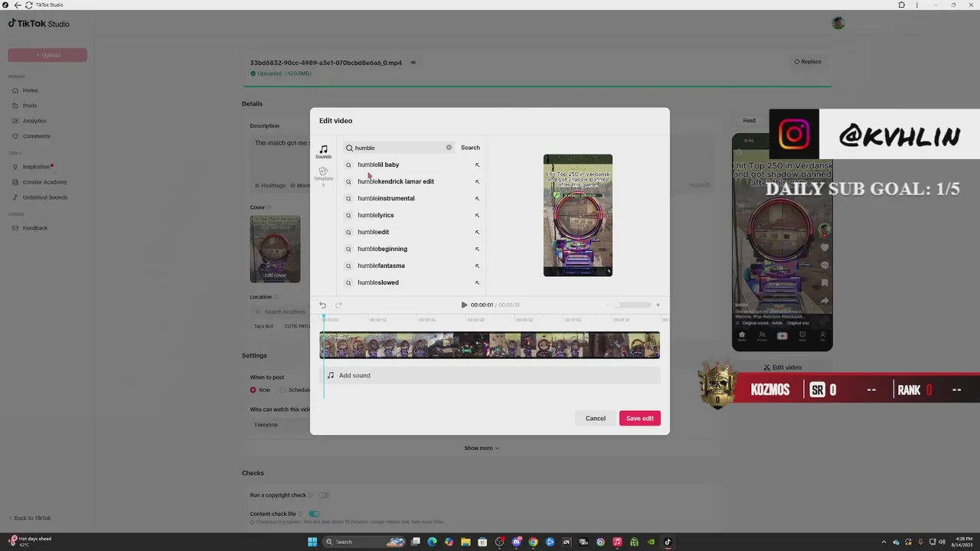Select the Feed preview tab
The width and height of the screenshot is (980, 551).
click(749, 120)
